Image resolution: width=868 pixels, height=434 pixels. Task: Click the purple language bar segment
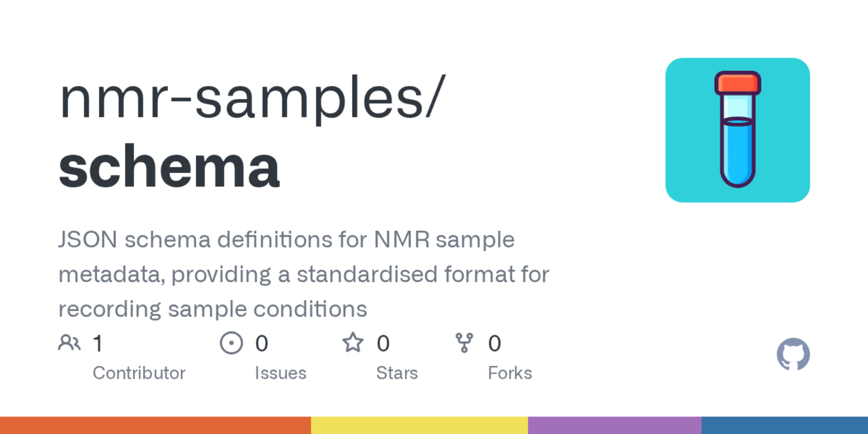(615, 425)
